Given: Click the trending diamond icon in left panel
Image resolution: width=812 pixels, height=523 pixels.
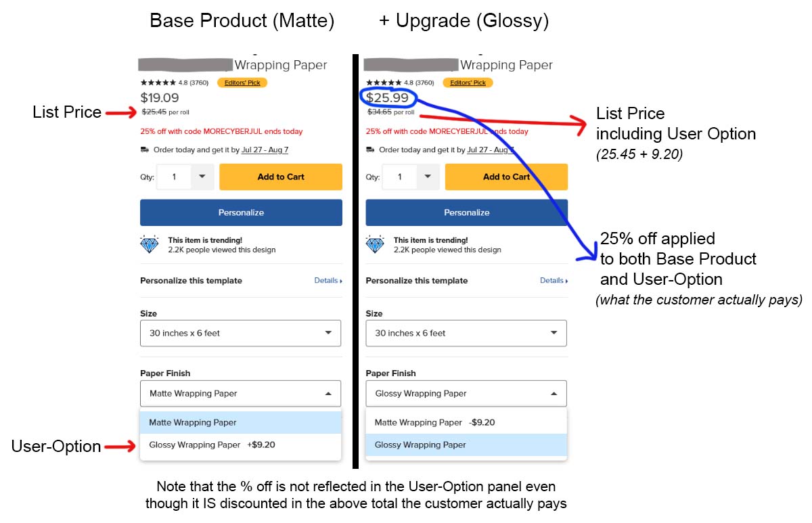Looking at the screenshot, I should (x=150, y=244).
